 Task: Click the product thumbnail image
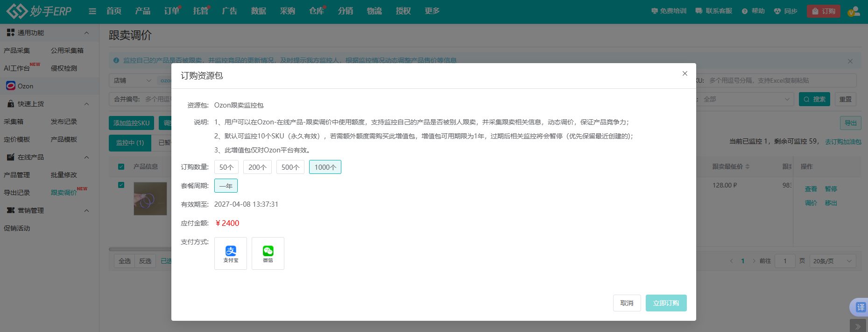click(x=150, y=199)
